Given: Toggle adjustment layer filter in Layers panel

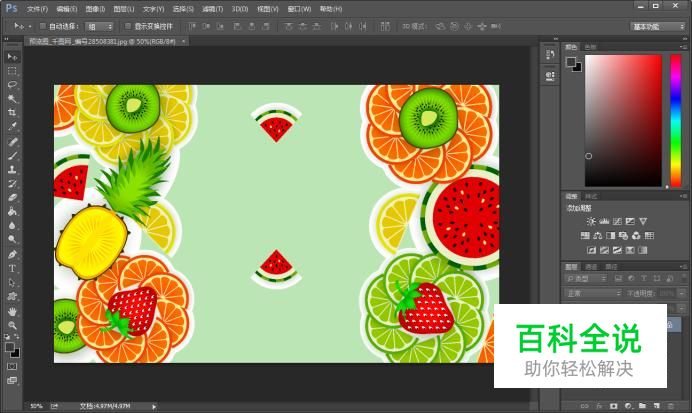Looking at the screenshot, I should (x=631, y=278).
